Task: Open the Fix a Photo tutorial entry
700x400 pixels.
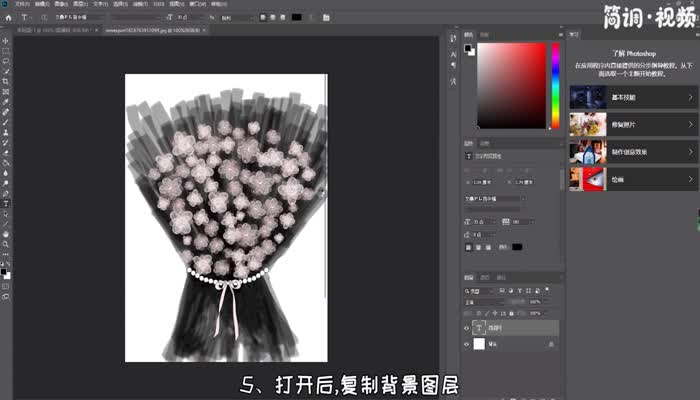Action: (632, 124)
